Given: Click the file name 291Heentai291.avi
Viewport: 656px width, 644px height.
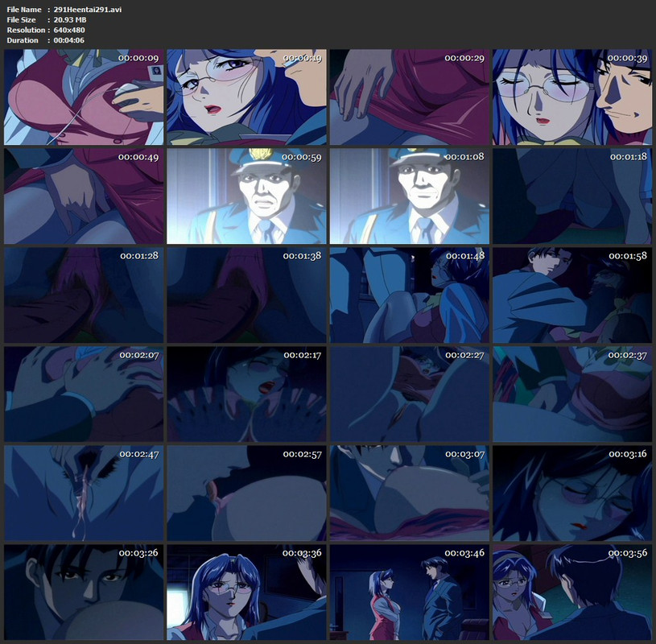Looking at the screenshot, I should 88,9.
